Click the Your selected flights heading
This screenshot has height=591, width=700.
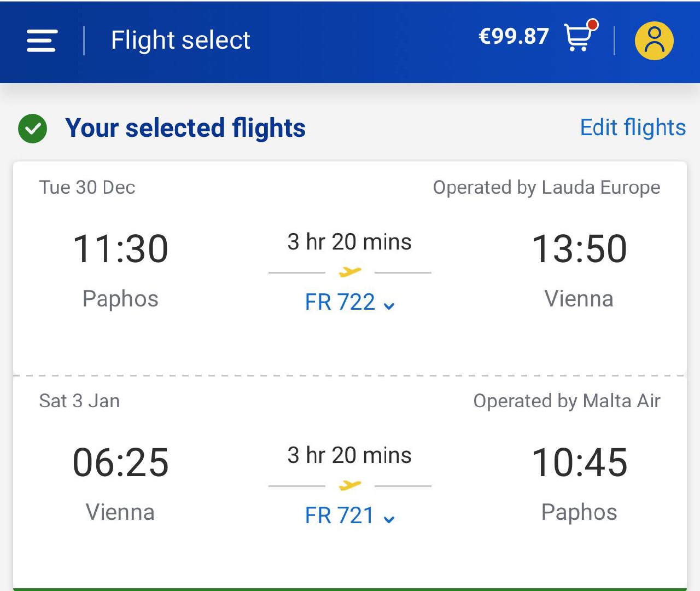tap(185, 128)
